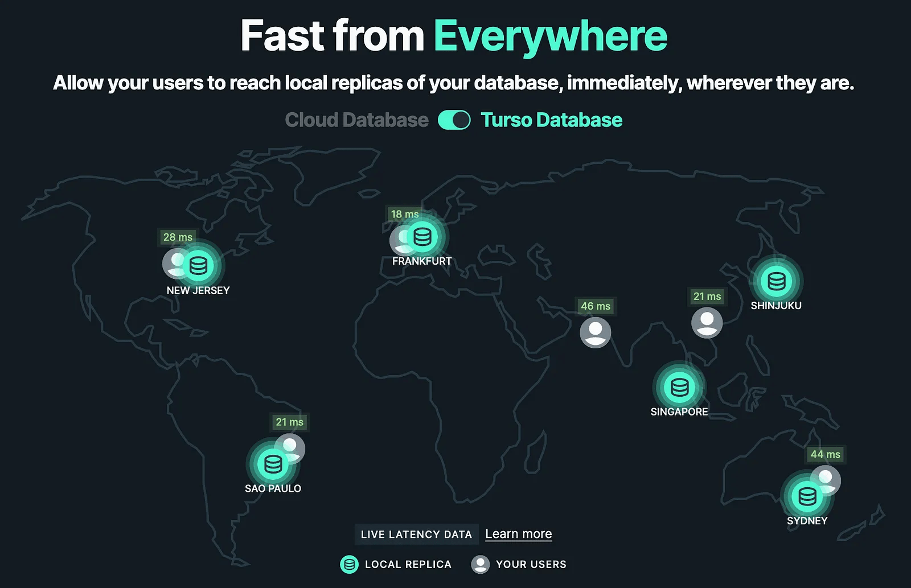Viewport: 911px width, 588px height.
Task: Click the Sydney local replica icon
Action: pos(807,496)
